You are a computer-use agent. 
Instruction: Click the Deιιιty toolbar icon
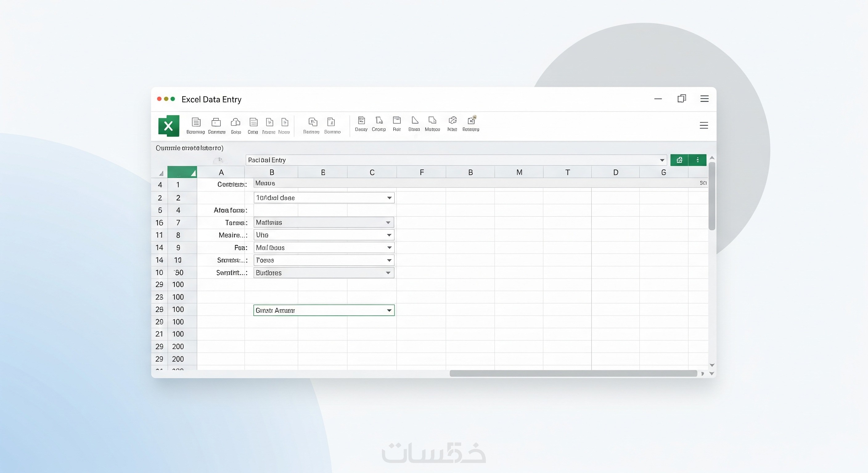click(361, 120)
